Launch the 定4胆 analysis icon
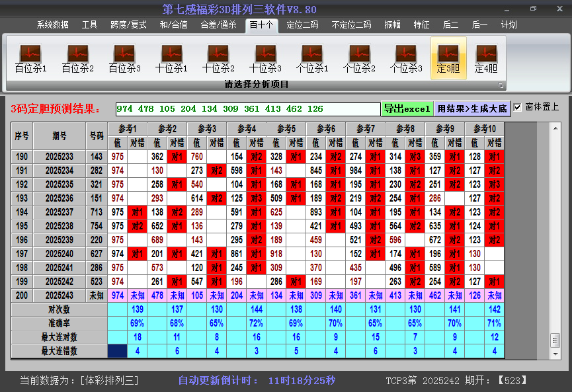Image resolution: width=572 pixels, height=392 pixels. click(x=486, y=58)
